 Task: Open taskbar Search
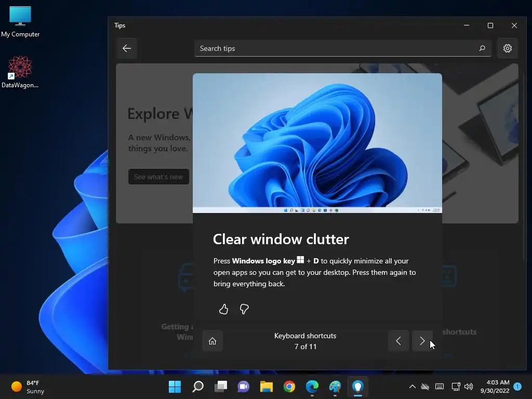click(198, 387)
